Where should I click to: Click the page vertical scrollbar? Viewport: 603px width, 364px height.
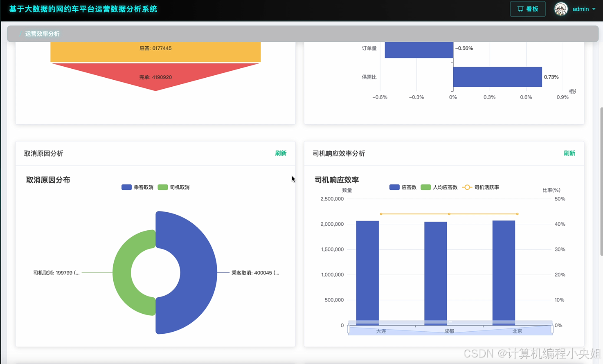pyautogui.click(x=601, y=182)
